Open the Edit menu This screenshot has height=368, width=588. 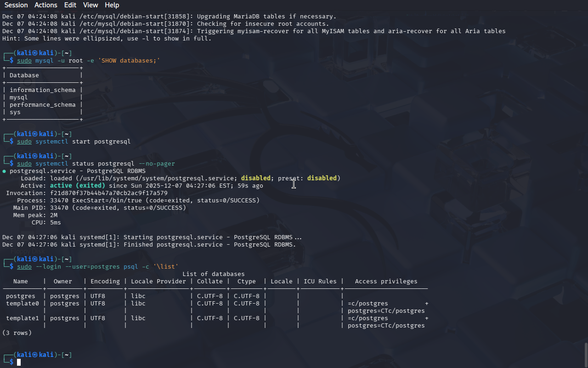point(70,5)
